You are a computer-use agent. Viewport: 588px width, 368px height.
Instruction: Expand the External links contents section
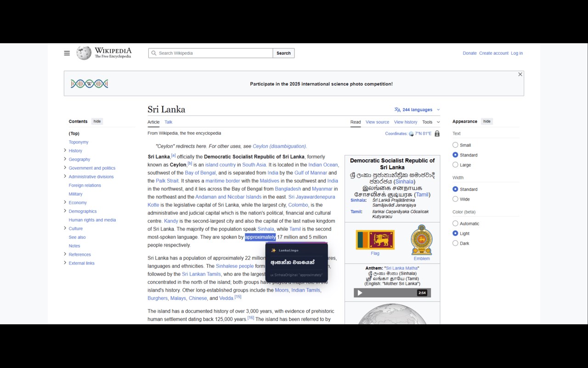[x=65, y=263]
